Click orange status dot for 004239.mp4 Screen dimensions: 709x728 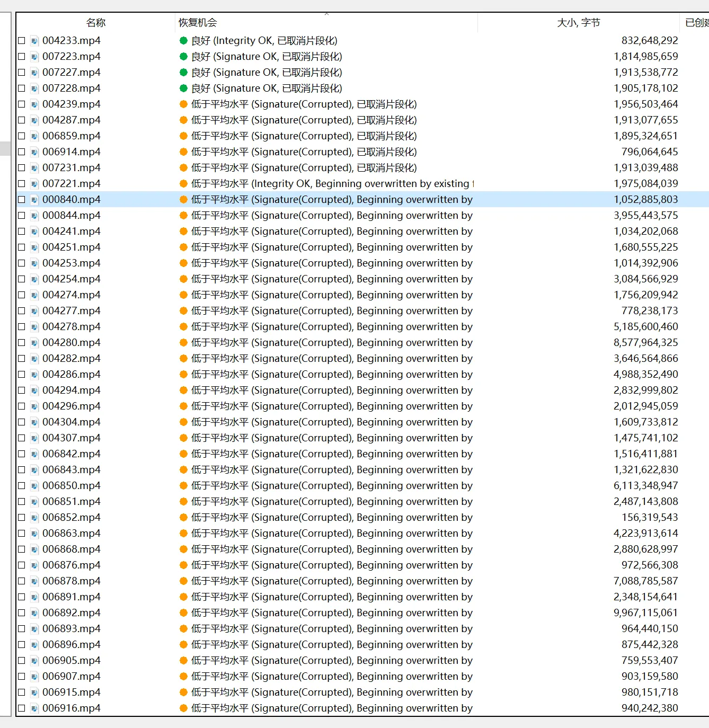pyautogui.click(x=183, y=104)
